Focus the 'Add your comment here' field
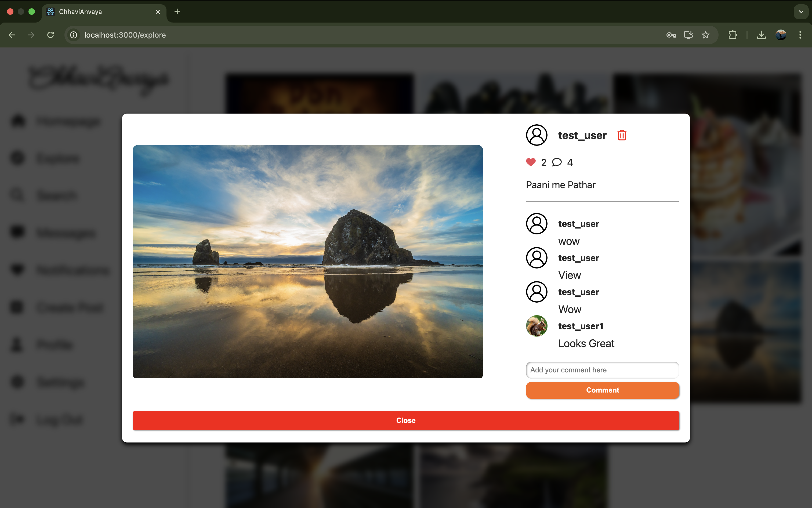This screenshot has width=812, height=508. click(602, 370)
